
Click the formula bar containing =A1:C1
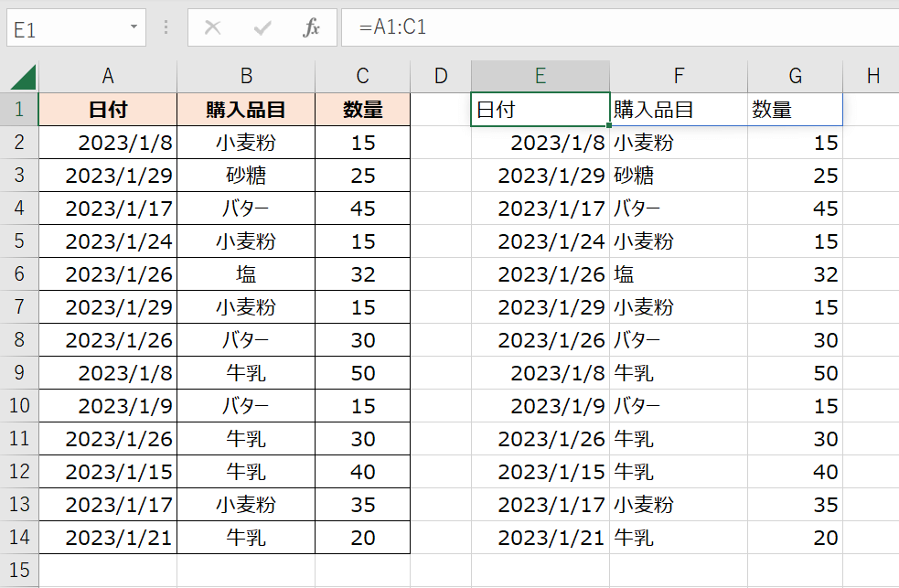point(613,28)
